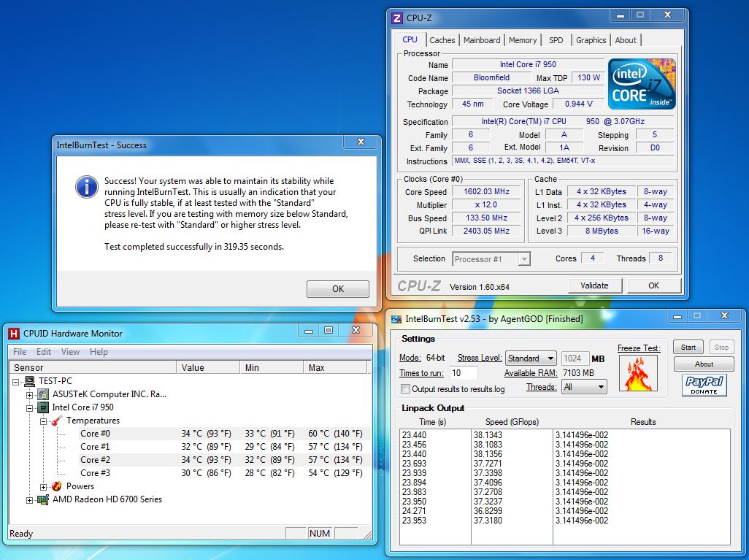The width and height of the screenshot is (749, 560).
Task: Click the Validate button in CPU-Z
Action: click(x=594, y=285)
